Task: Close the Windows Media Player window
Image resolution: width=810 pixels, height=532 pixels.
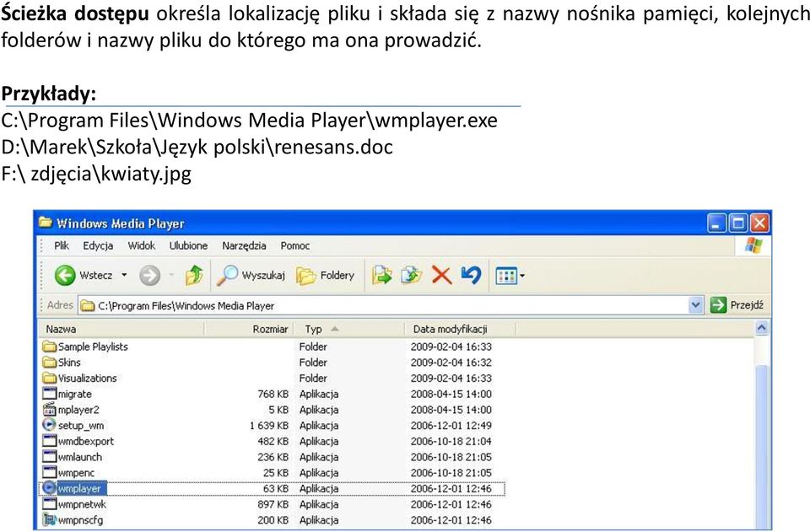Action: click(x=759, y=223)
